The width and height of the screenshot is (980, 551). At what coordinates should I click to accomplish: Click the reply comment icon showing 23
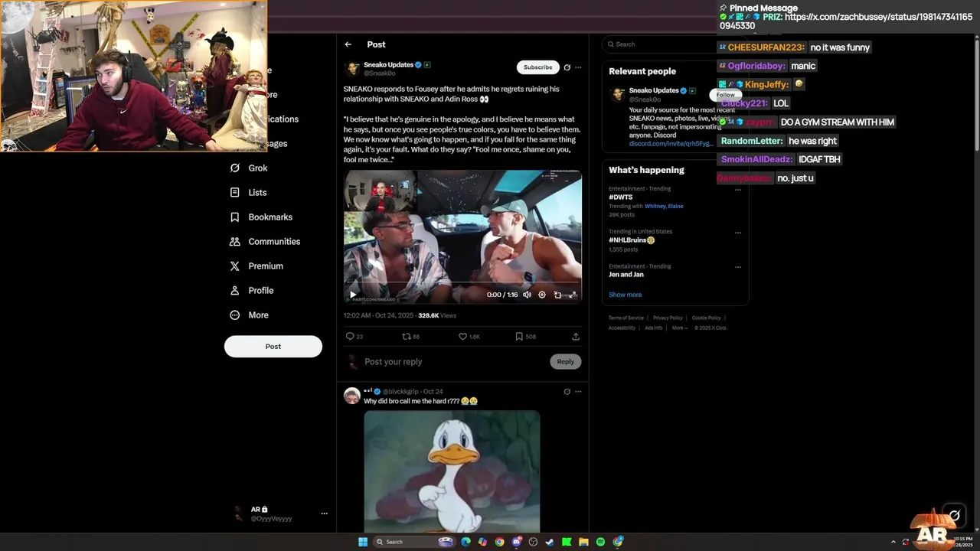coord(354,337)
